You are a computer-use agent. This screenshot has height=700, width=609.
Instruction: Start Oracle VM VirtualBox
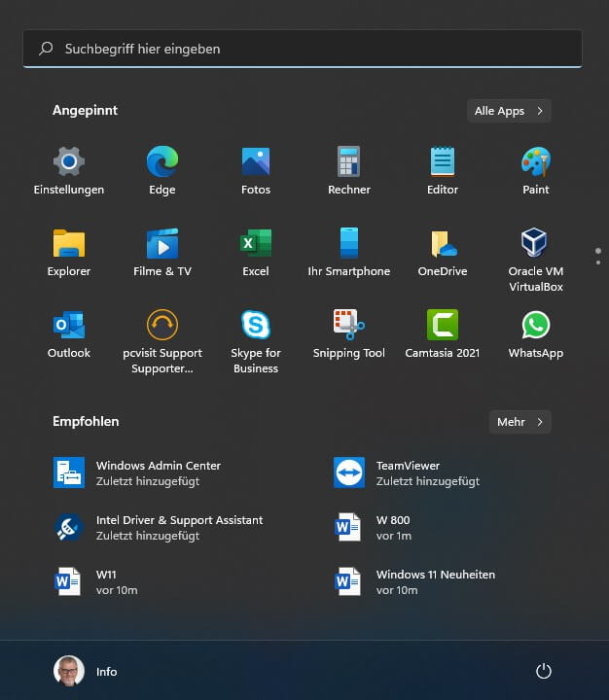536,261
